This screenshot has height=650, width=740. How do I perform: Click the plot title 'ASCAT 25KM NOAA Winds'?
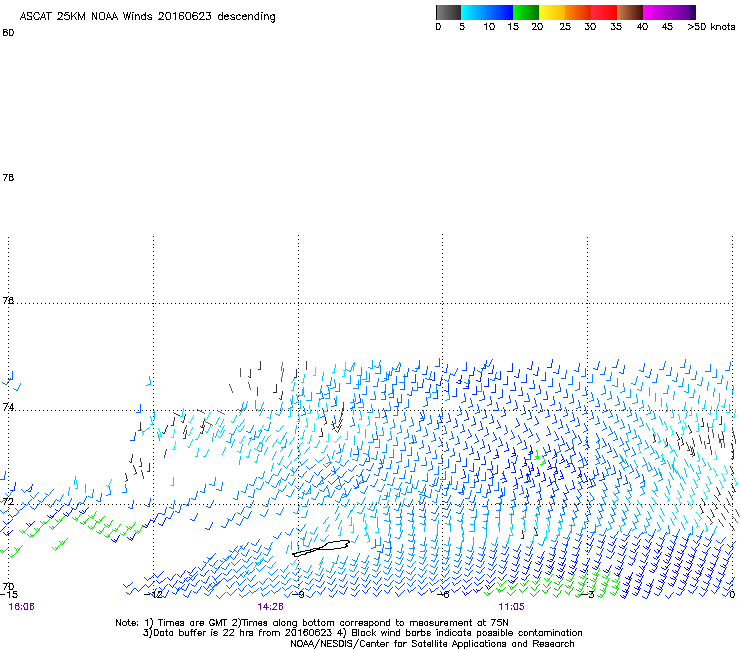coord(86,17)
